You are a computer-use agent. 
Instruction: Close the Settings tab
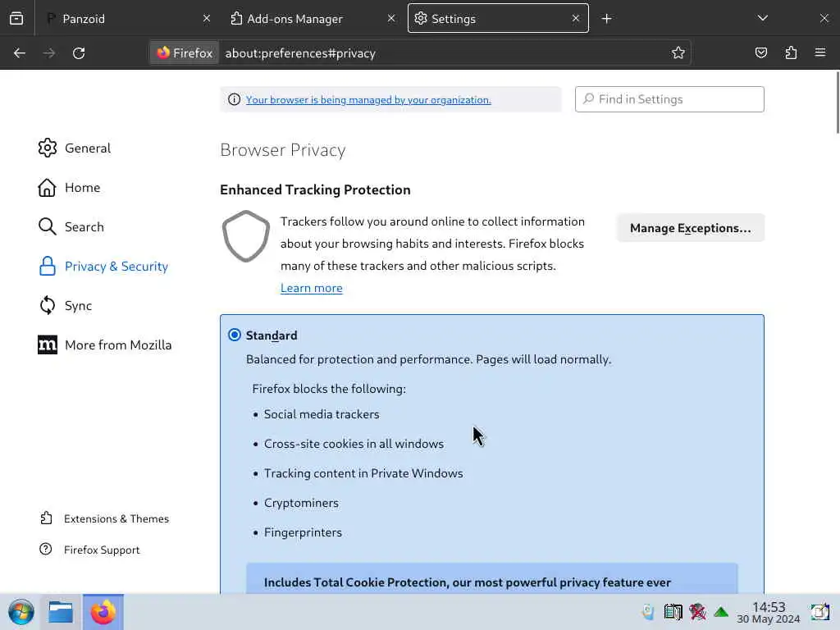[576, 18]
